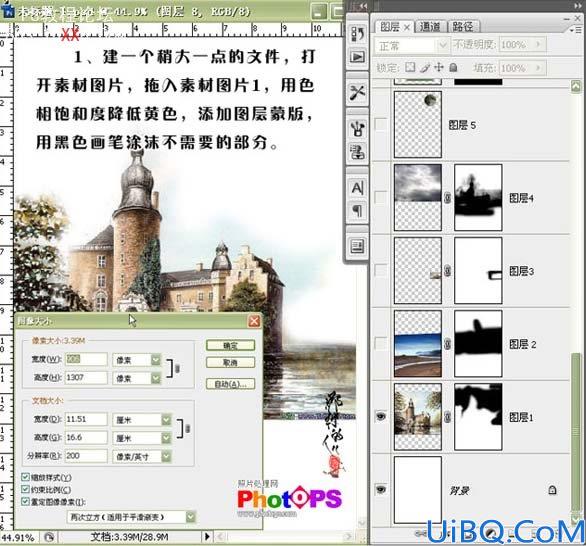This screenshot has width=586, height=546.
Task: Switch to the 图层 tab
Action: (x=394, y=27)
